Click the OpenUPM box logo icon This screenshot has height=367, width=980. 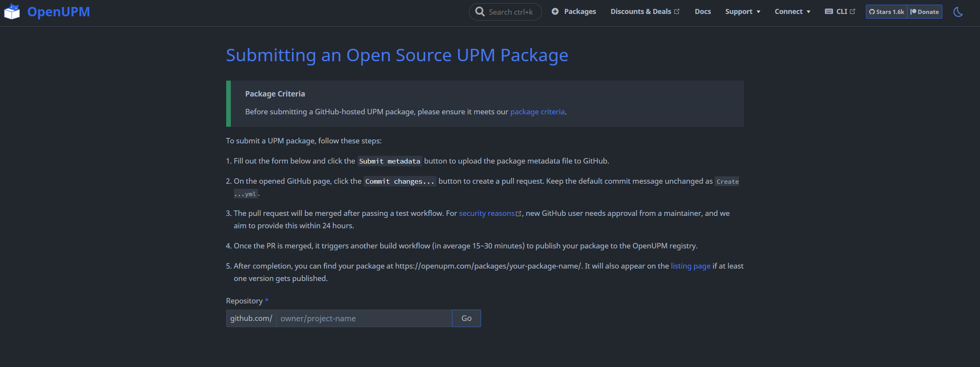pyautogui.click(x=12, y=12)
